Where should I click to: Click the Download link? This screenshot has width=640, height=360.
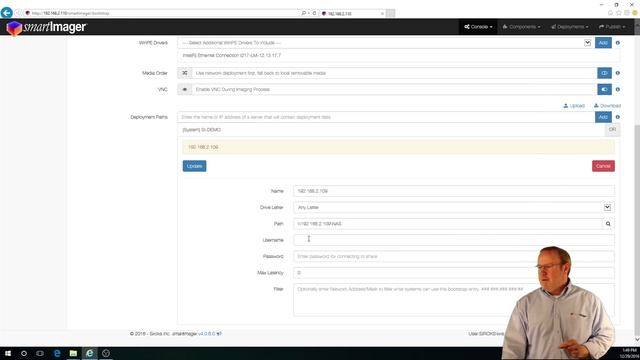pos(607,106)
